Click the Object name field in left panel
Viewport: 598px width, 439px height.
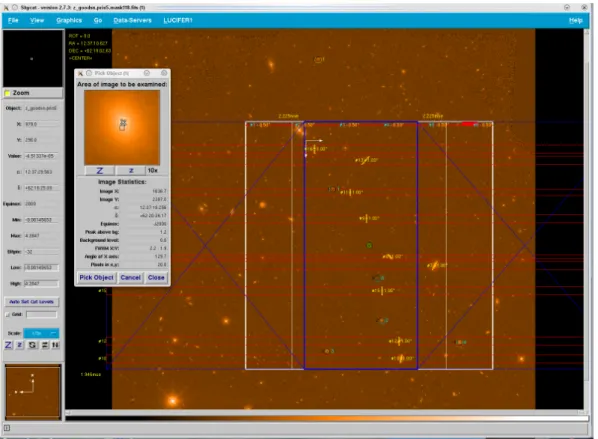pyautogui.click(x=42, y=108)
